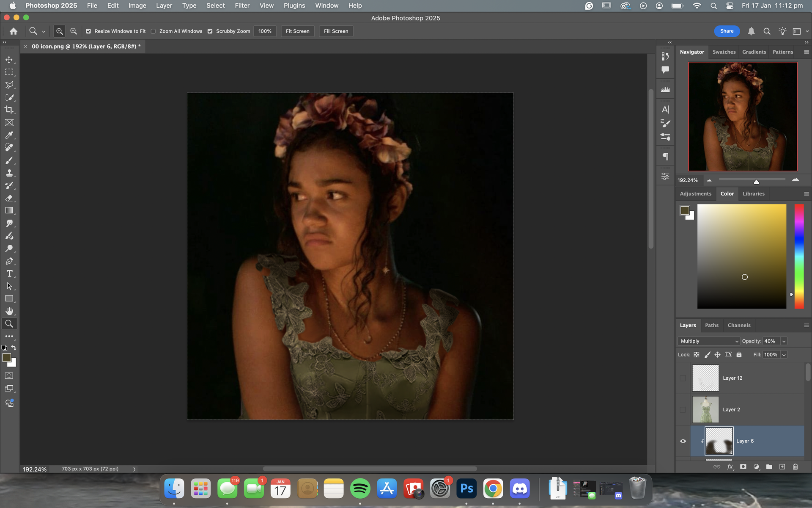
Task: Open the Multiply blend mode dropdown
Action: (x=709, y=341)
